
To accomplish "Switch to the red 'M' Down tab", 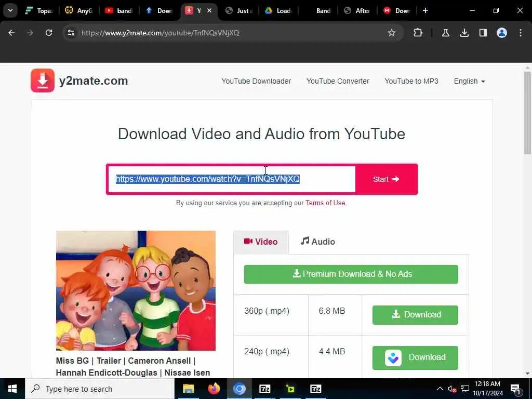I will click(x=396, y=10).
